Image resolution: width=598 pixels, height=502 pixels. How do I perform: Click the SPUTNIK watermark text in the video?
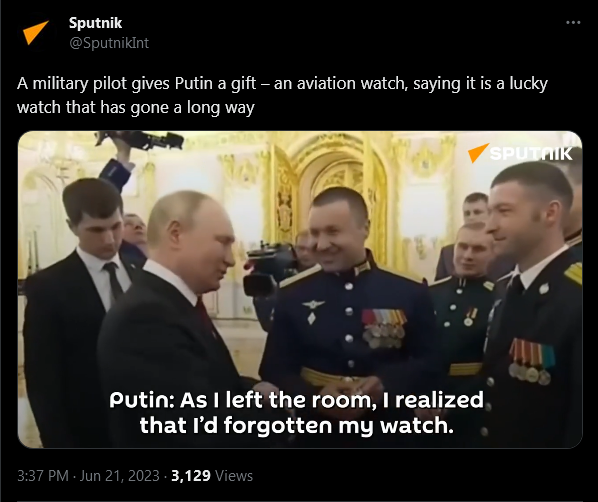pos(530,154)
